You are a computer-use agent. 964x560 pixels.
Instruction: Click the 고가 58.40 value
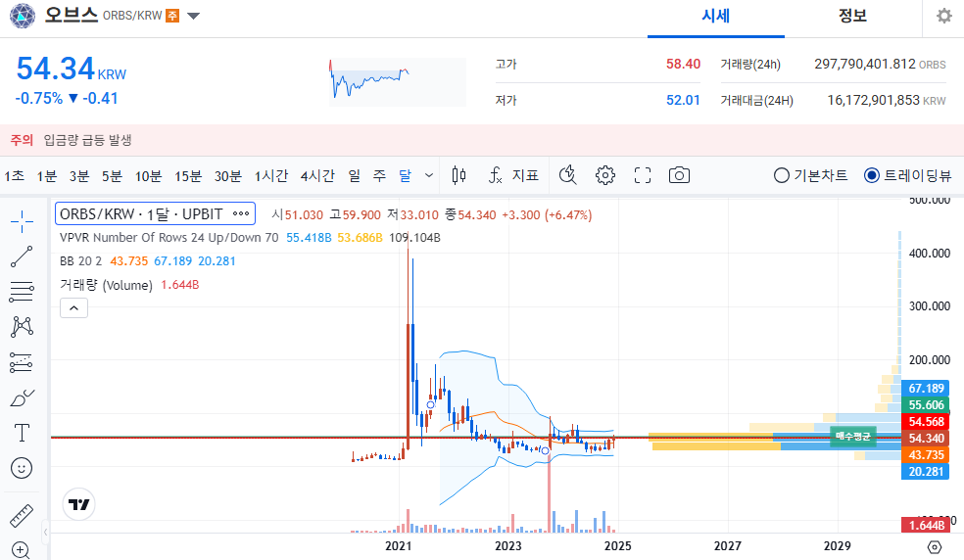(683, 64)
